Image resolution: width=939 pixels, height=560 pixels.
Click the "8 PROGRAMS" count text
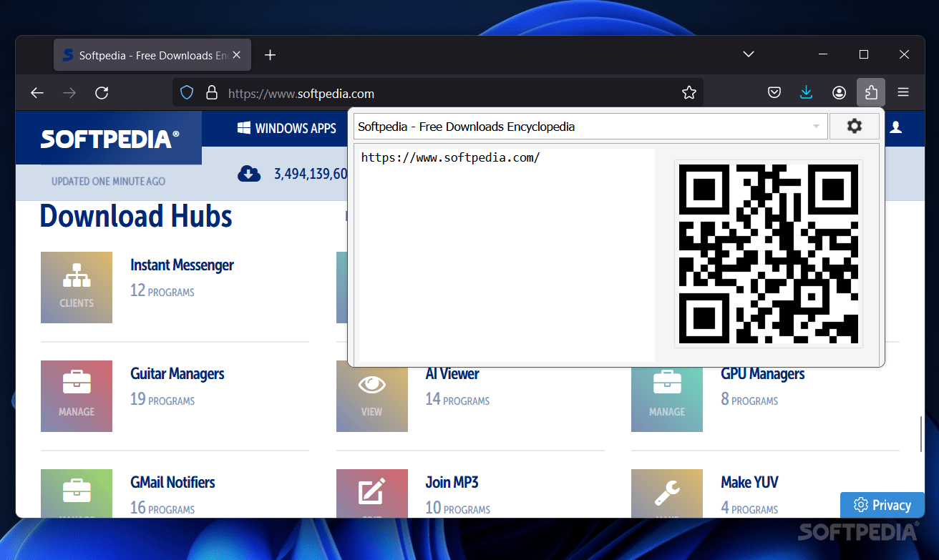tap(749, 400)
